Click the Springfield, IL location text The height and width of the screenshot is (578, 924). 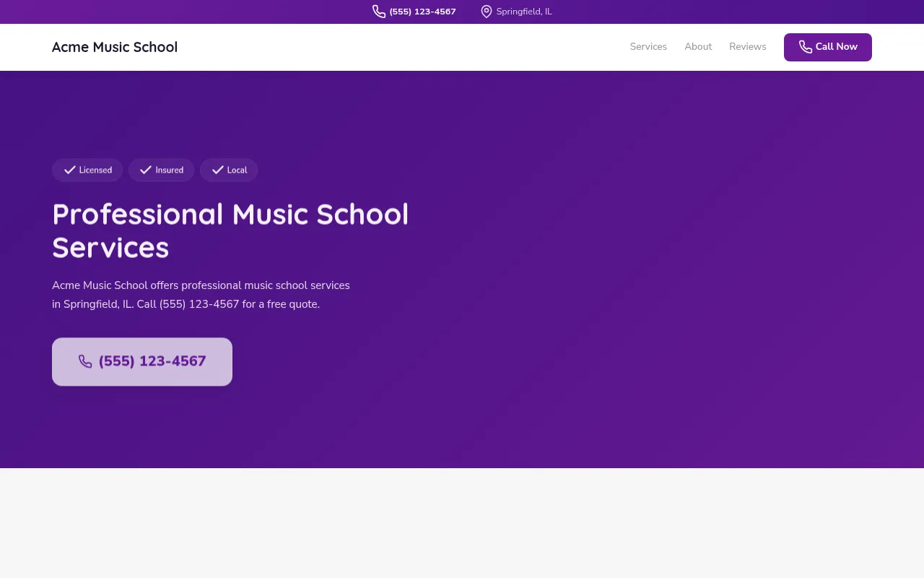(x=523, y=11)
